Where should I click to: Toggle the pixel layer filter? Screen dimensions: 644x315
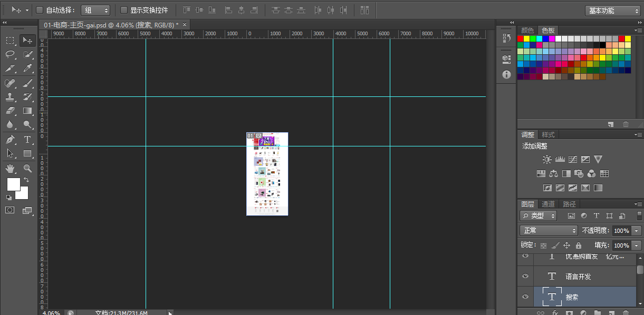(x=571, y=215)
